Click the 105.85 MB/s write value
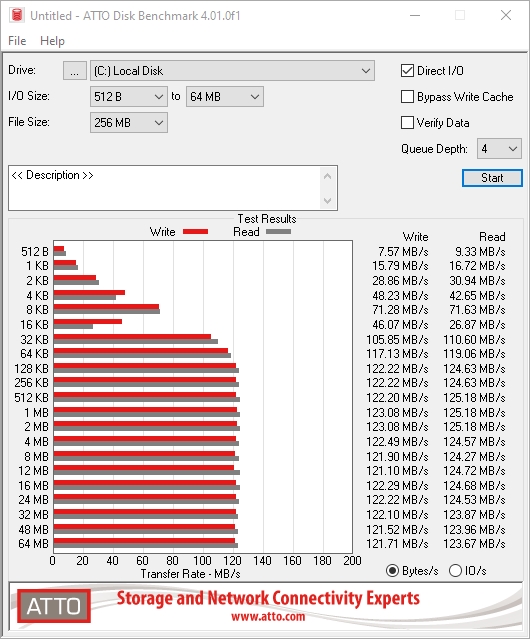 tap(397, 339)
